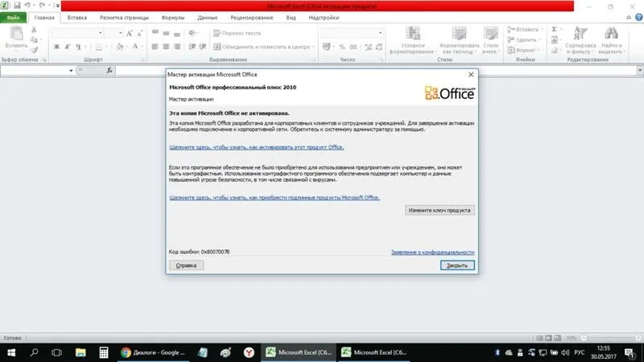Click the insert function fx icon

pyautogui.click(x=109, y=71)
